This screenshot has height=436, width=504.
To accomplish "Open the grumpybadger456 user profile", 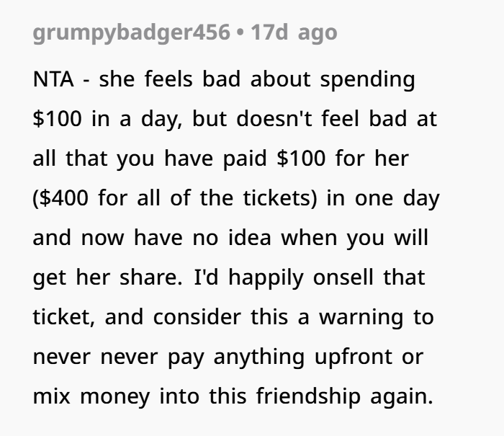I will click(131, 33).
